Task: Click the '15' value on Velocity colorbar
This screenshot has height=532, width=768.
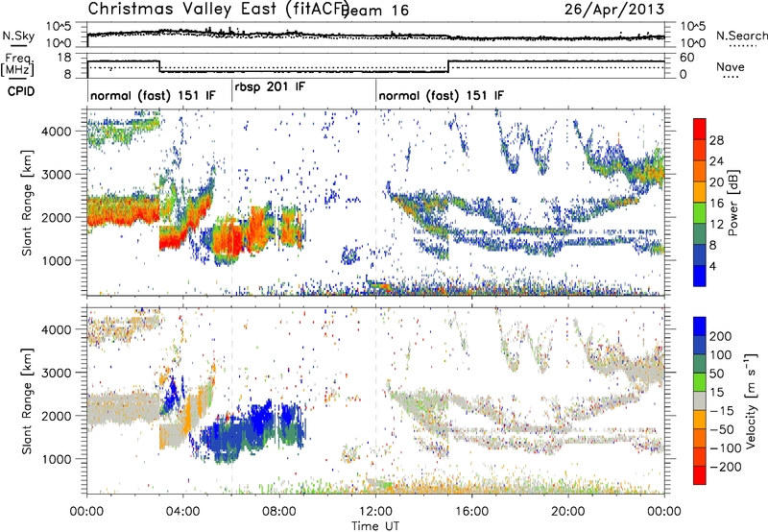Action: pos(716,393)
